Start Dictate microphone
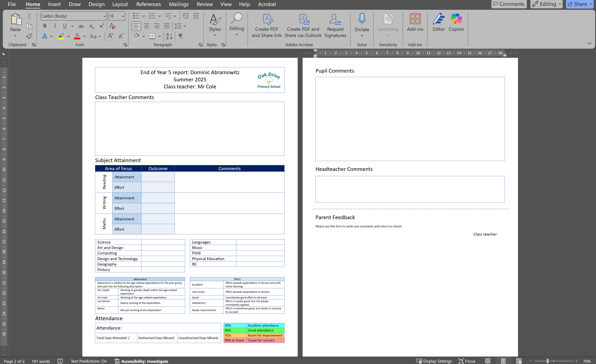 362,19
